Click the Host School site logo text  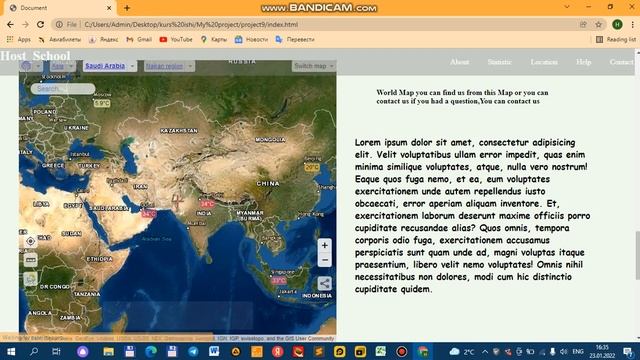35,56
